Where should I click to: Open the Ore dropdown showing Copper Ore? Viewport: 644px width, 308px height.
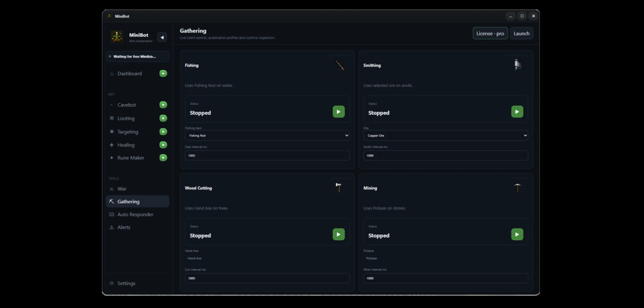coord(446,135)
